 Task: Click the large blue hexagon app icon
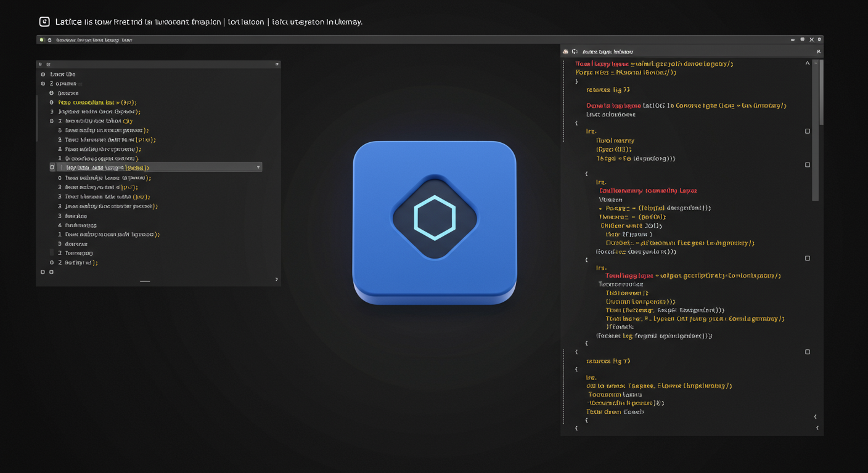(x=435, y=222)
